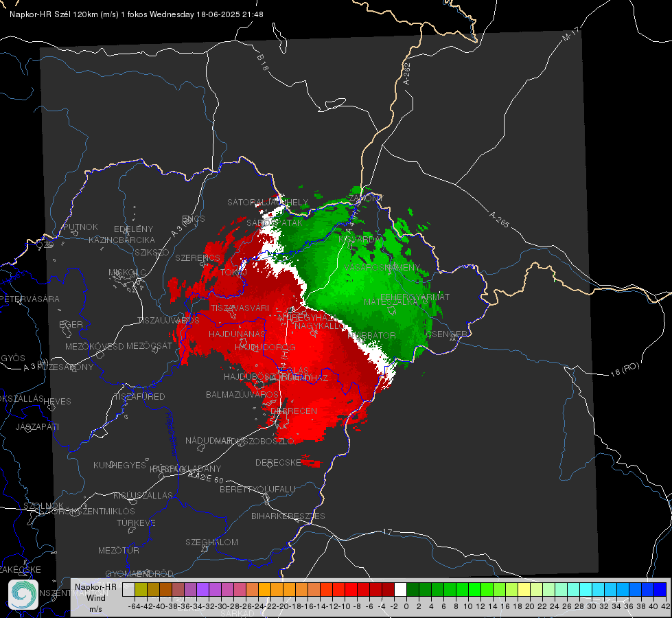This screenshot has height=618, width=672.
Task: Click the 18 (RO) road label
Action: click(x=625, y=369)
